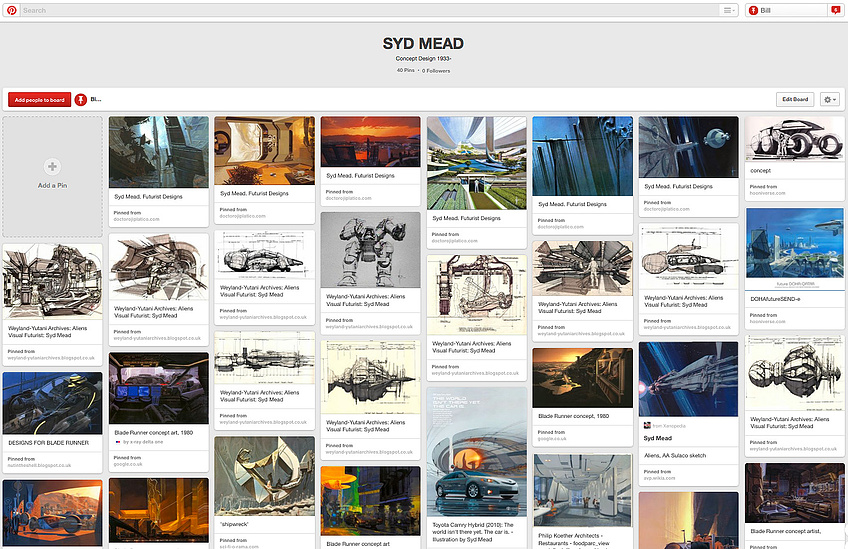Image resolution: width=848 pixels, height=549 pixels.
Task: Open the Philip Koether Architects restaurant image
Action: [x=582, y=491]
